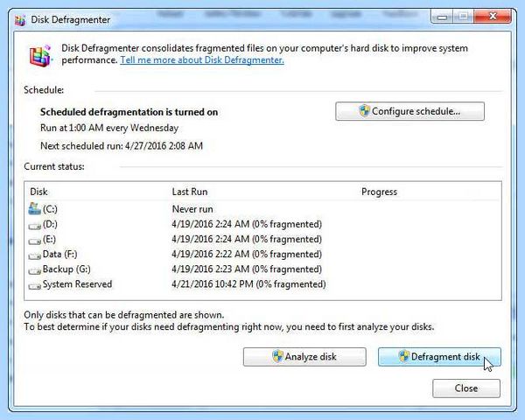Minimize the Disk Defragmenter window
The width and height of the screenshot is (525, 420).
tap(442, 17)
